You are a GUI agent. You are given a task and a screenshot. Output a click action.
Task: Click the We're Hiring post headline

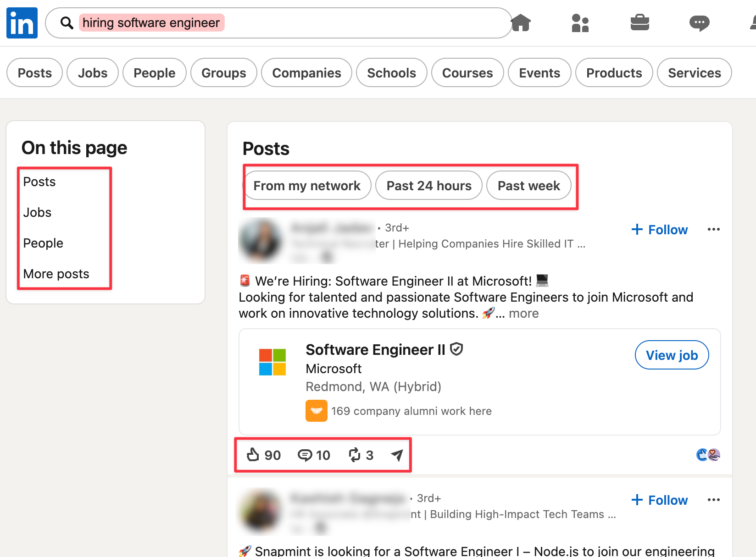(x=394, y=281)
